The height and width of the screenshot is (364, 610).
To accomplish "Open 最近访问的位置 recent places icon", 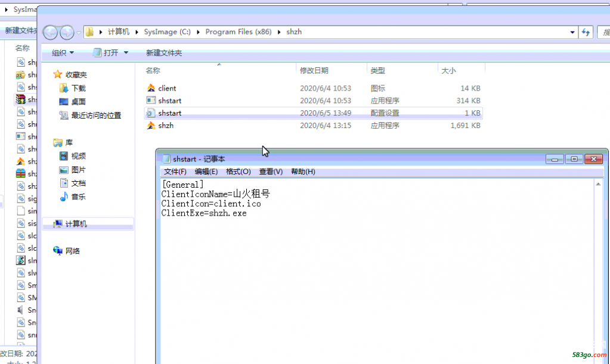I will click(x=64, y=116).
